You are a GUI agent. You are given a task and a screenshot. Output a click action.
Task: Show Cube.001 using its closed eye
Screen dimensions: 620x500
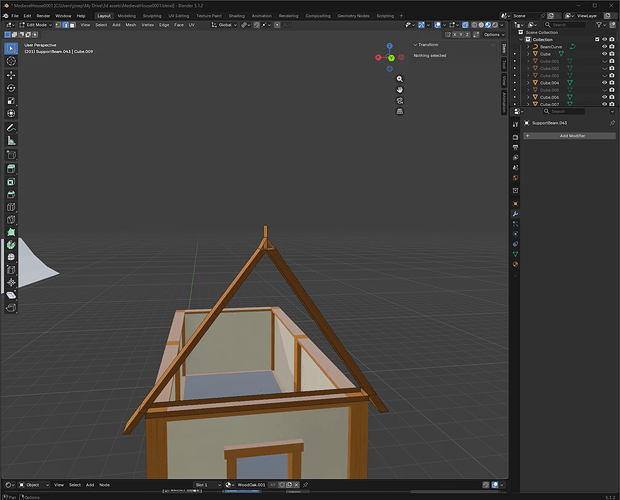tap(604, 61)
